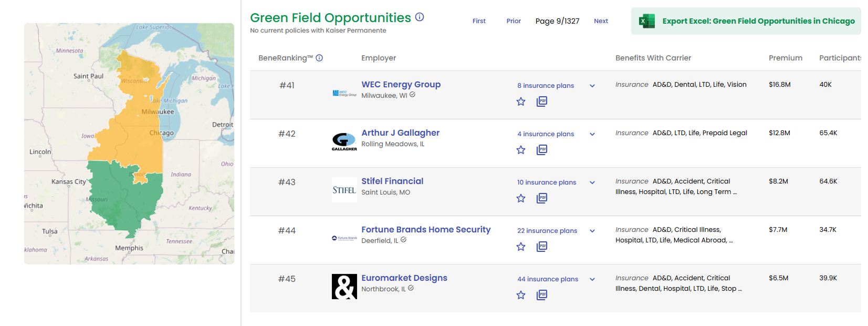Export Green Field Opportunities to Excel

coord(758,21)
